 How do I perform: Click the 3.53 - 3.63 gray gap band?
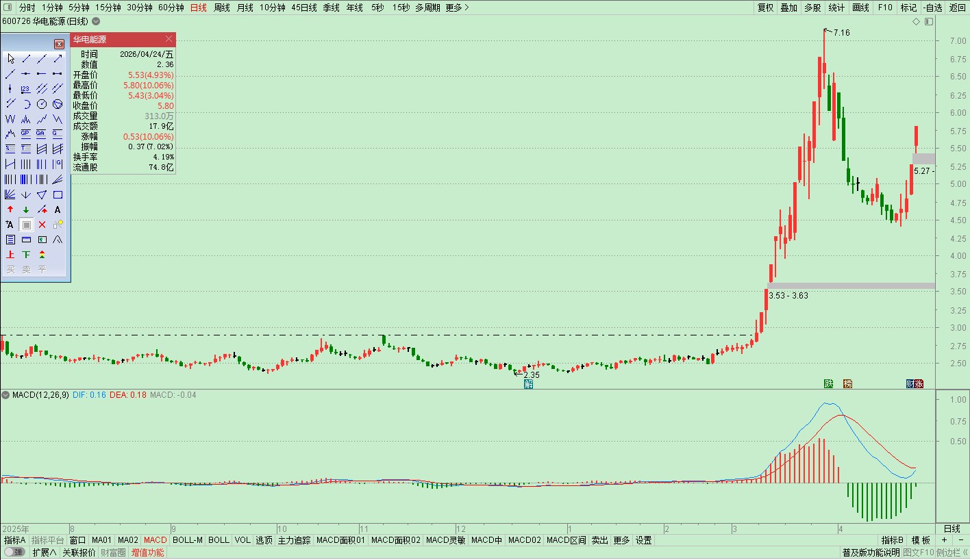pyautogui.click(x=851, y=285)
